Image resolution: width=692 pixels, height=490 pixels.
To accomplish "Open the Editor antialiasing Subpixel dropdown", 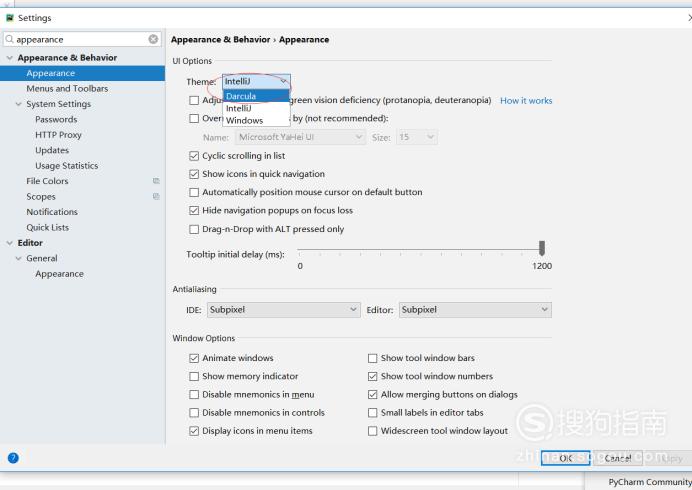I will [475, 310].
